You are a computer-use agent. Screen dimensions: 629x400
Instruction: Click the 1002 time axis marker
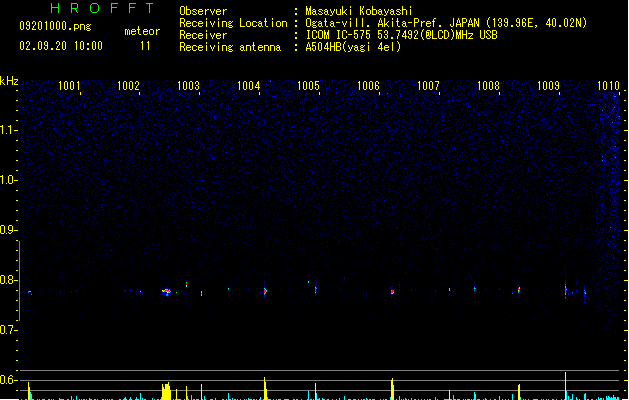tap(128, 86)
